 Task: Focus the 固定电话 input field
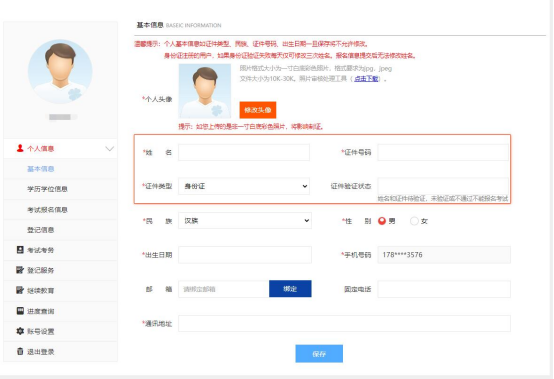(x=444, y=289)
